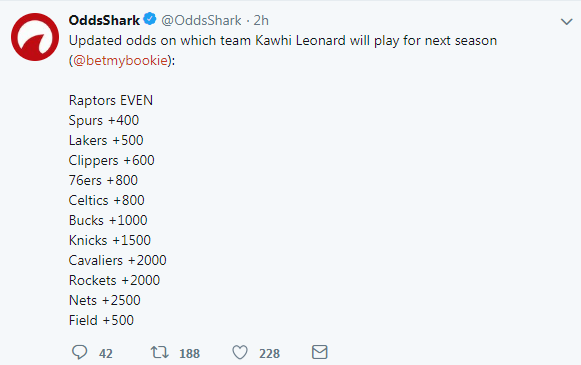The image size is (581, 365).
Task: Click the 'Lakers +500' line
Action: (x=106, y=140)
